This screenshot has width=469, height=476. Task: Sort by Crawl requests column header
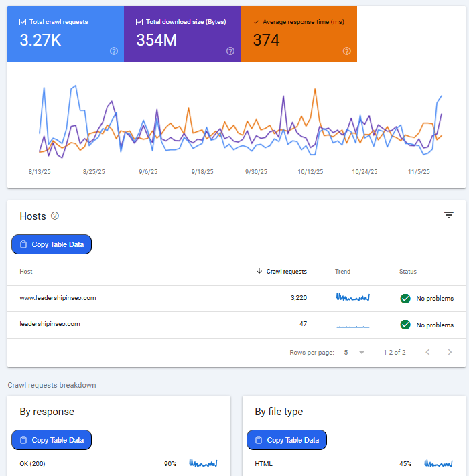[x=286, y=272]
